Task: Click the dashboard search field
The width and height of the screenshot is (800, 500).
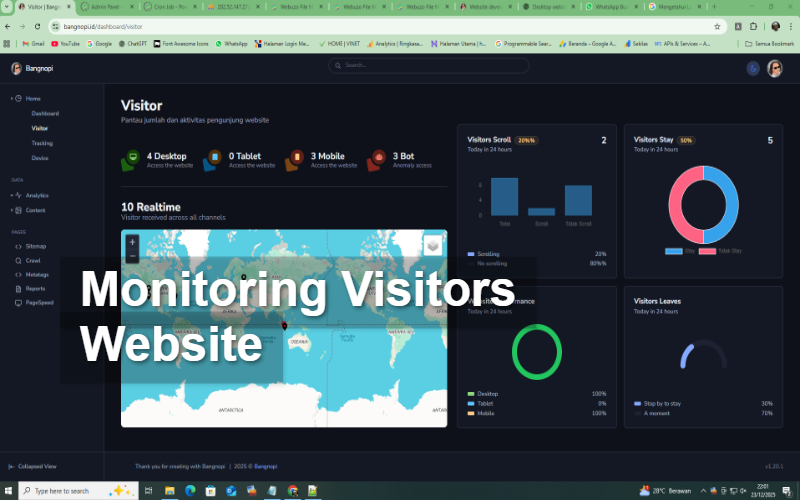Action: point(430,65)
